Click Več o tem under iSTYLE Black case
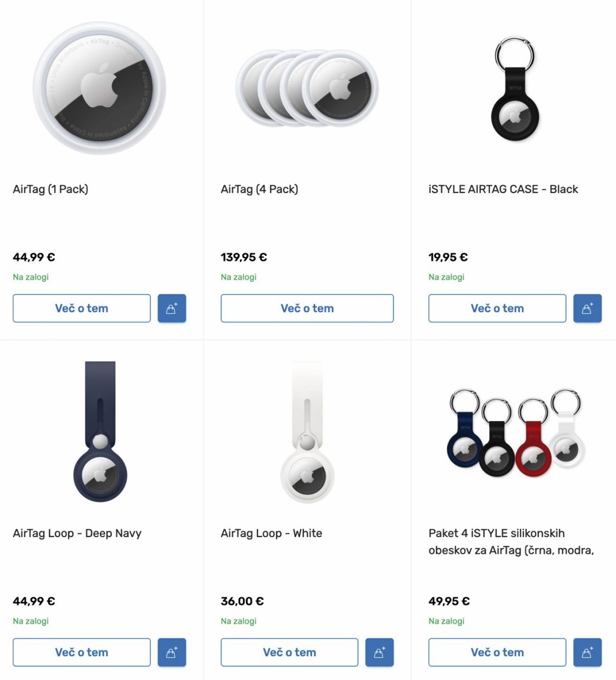The height and width of the screenshot is (680, 616). click(x=497, y=308)
